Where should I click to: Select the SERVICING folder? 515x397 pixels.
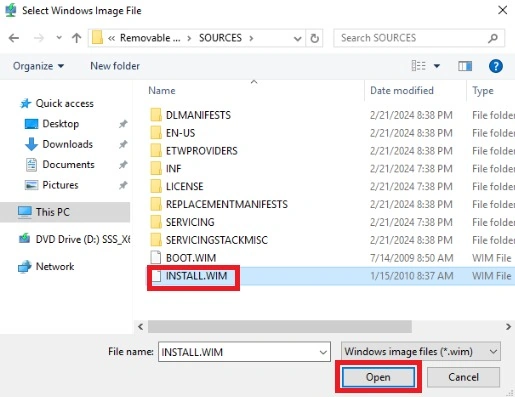(x=190, y=222)
